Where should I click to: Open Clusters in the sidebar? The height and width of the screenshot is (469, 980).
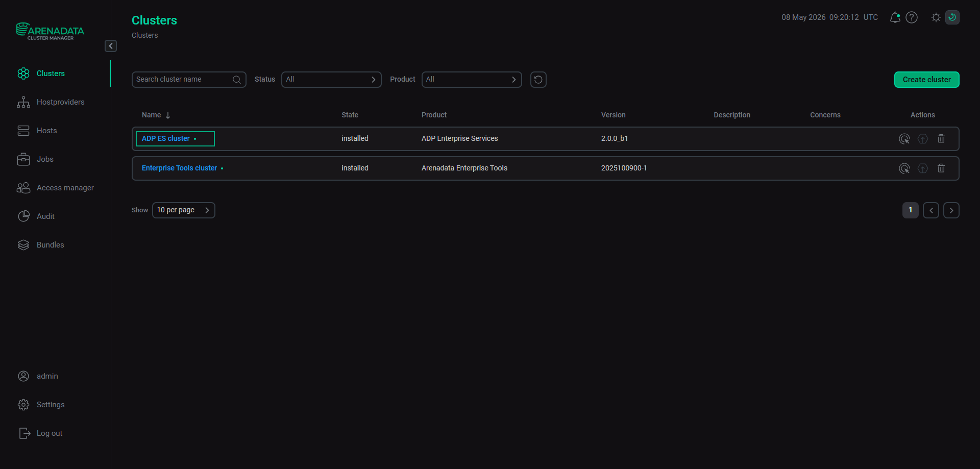point(51,73)
